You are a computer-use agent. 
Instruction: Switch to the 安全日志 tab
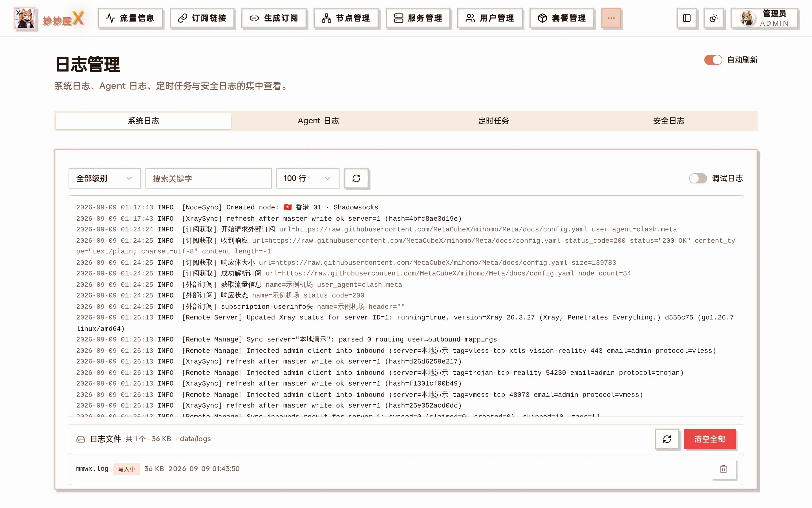[x=668, y=121]
